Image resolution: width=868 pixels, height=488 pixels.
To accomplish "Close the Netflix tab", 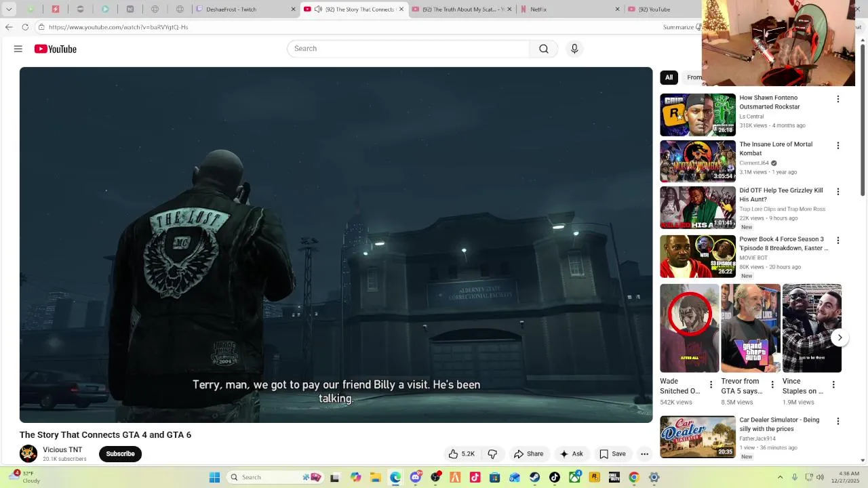I will click(x=617, y=9).
